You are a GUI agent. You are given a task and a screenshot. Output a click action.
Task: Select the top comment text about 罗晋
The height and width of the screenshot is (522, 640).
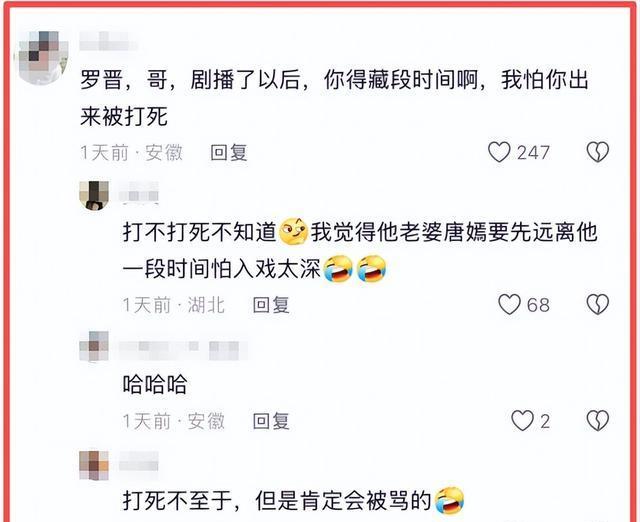point(334,98)
